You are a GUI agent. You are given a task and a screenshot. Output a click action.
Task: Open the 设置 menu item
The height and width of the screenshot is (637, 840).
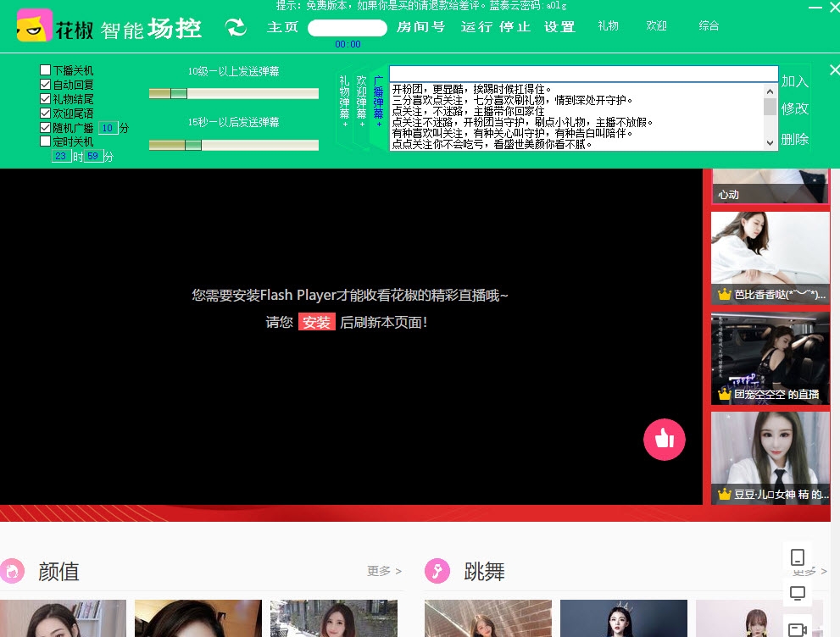[559, 27]
